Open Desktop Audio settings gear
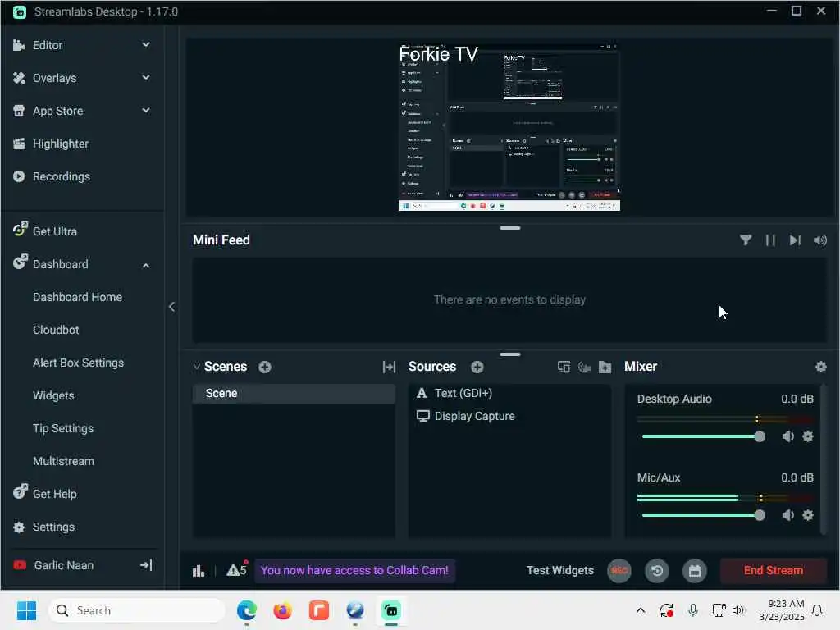Viewport: 840px width, 630px height. click(x=808, y=436)
